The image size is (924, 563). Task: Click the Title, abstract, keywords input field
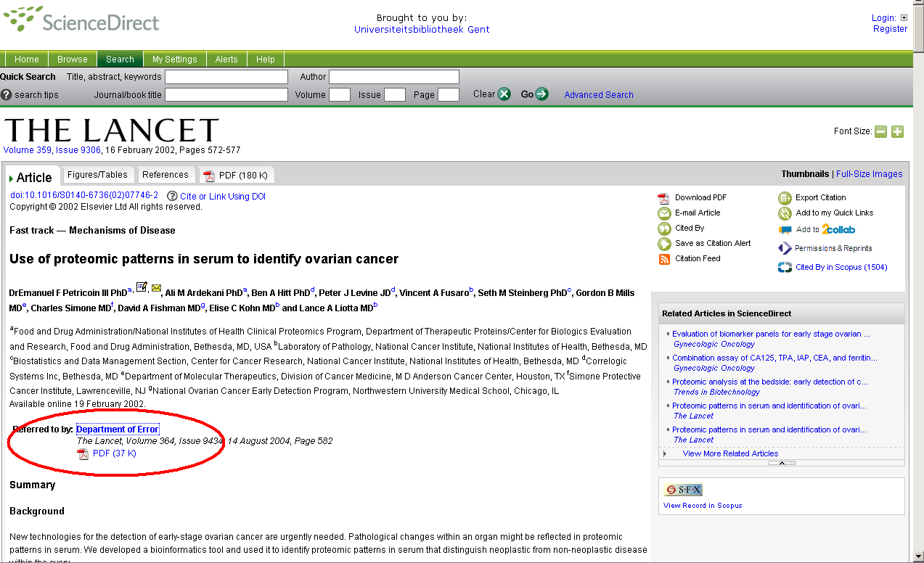[x=226, y=77]
